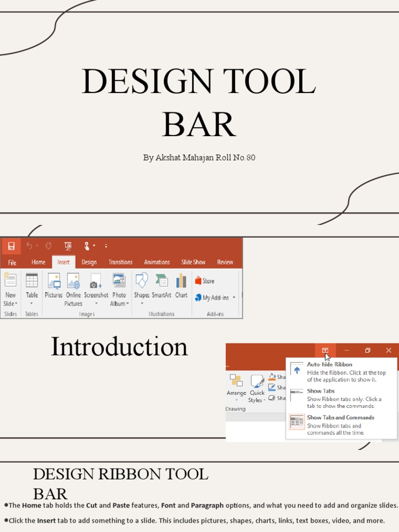The height and width of the screenshot is (532, 399).
Task: Click the 'DESIGN TOOL BAR' title text
Action: click(x=199, y=102)
